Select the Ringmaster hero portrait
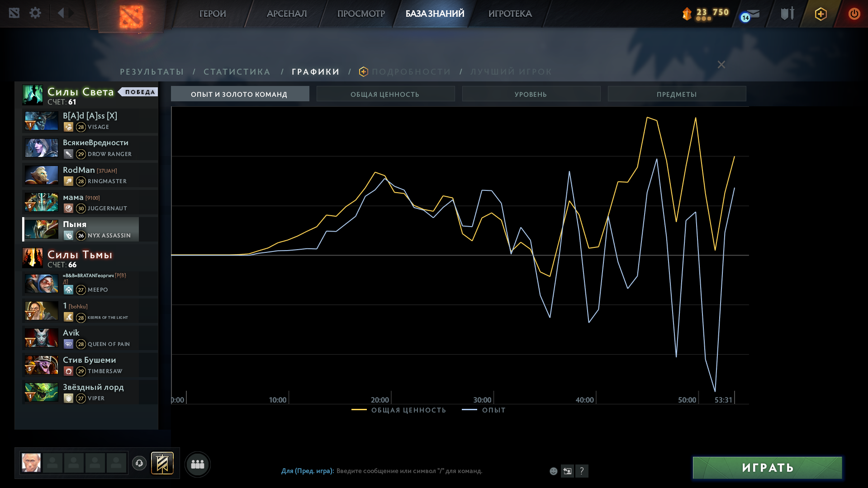The height and width of the screenshot is (488, 868). tap(41, 175)
